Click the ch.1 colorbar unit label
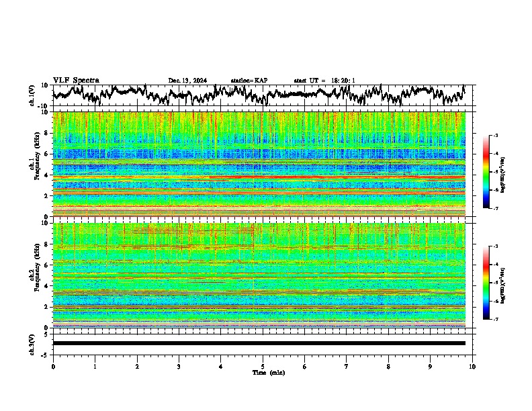Screen dimensions: 532x411 502,175
